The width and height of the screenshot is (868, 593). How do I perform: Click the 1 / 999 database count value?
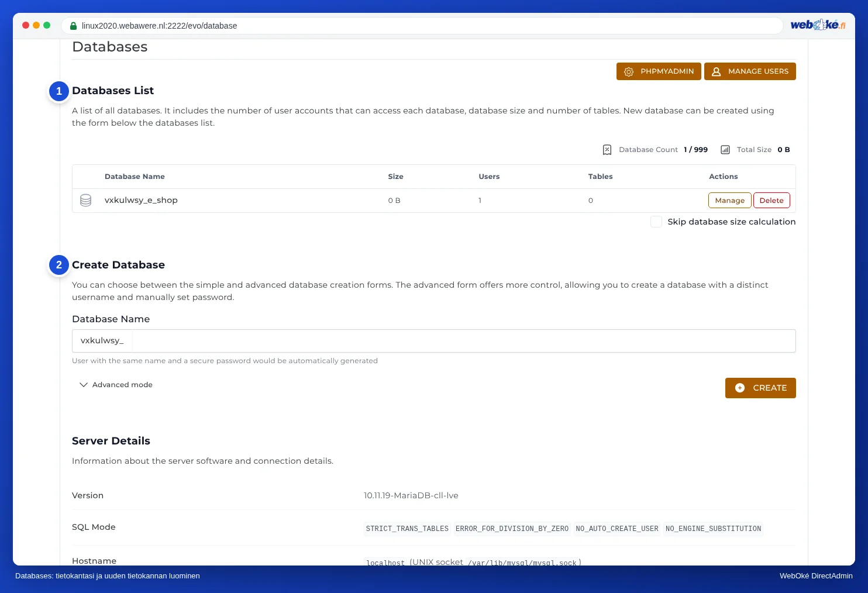[x=695, y=150]
